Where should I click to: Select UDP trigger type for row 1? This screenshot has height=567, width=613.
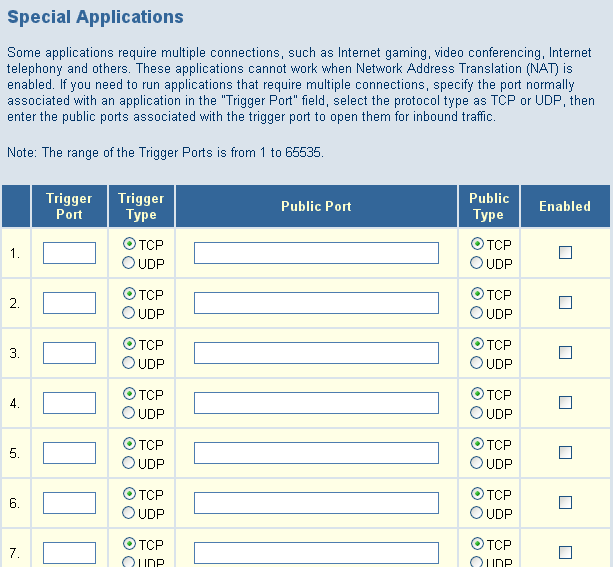coord(128,263)
